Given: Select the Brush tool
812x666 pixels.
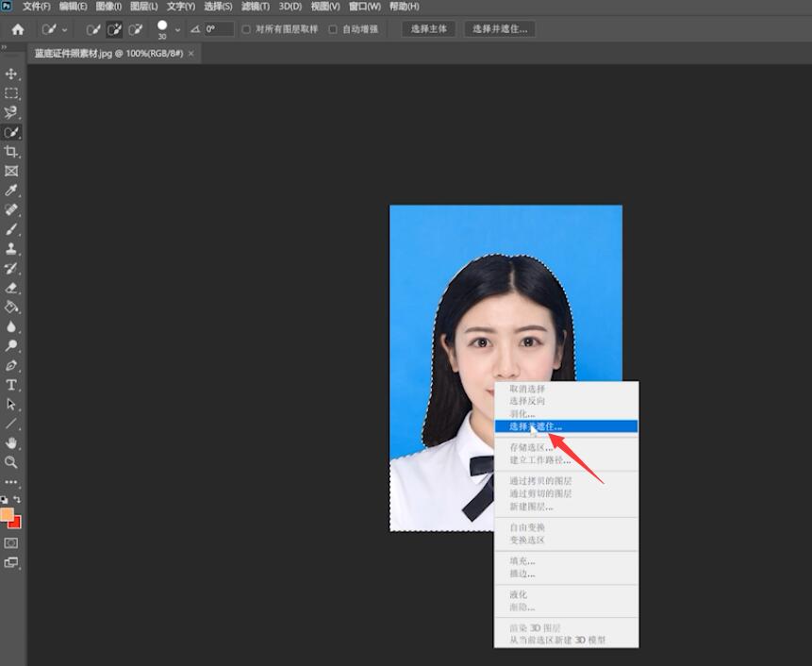Looking at the screenshot, I should (x=11, y=229).
